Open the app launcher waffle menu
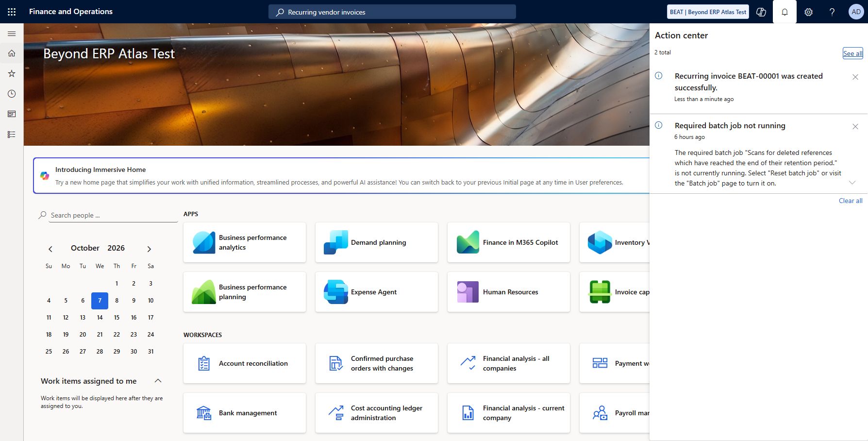This screenshot has height=441, width=868. [12, 12]
